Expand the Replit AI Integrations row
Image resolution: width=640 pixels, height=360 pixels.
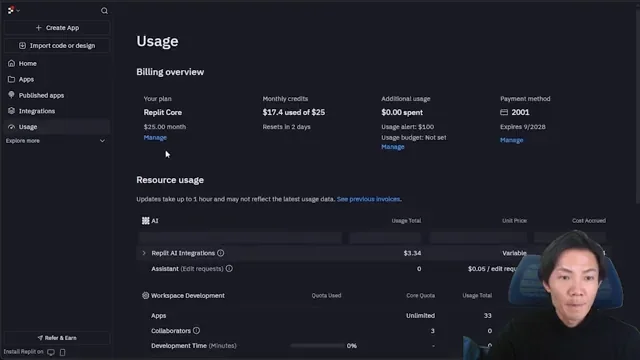(144, 253)
